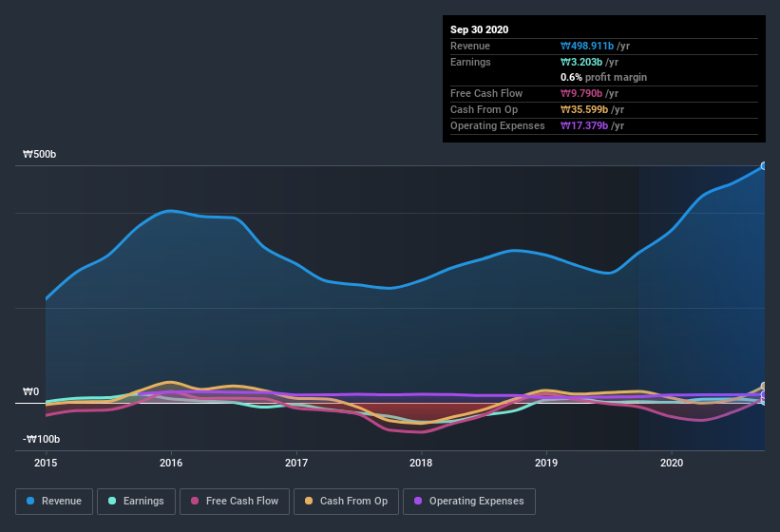The height and width of the screenshot is (532, 780).
Task: Click the 2020 x-axis year label
Action: click(x=672, y=463)
